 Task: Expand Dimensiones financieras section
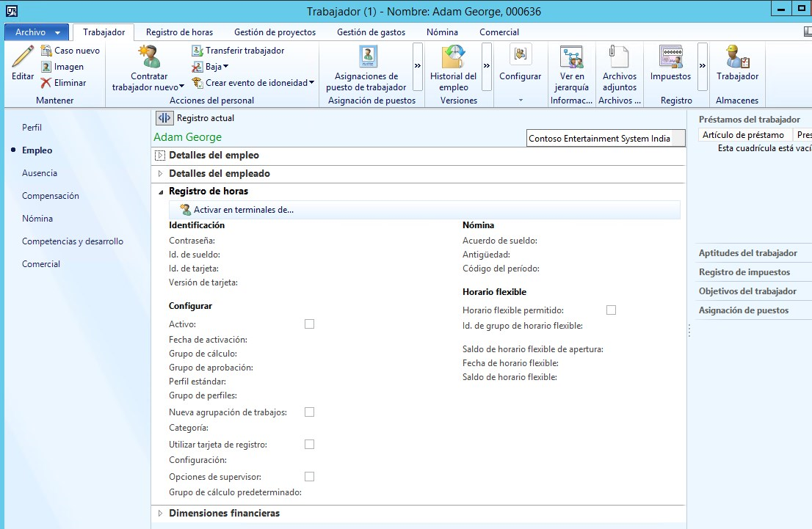point(160,513)
